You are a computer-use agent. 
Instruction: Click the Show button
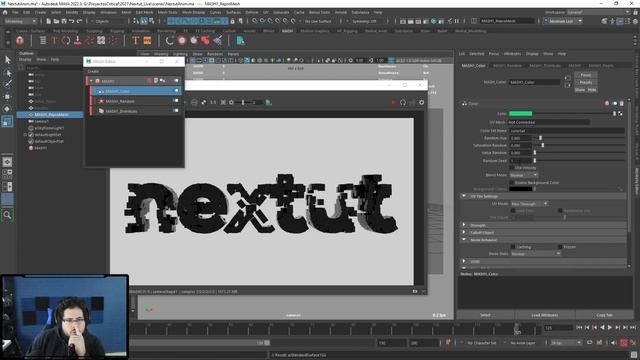click(x=580, y=89)
